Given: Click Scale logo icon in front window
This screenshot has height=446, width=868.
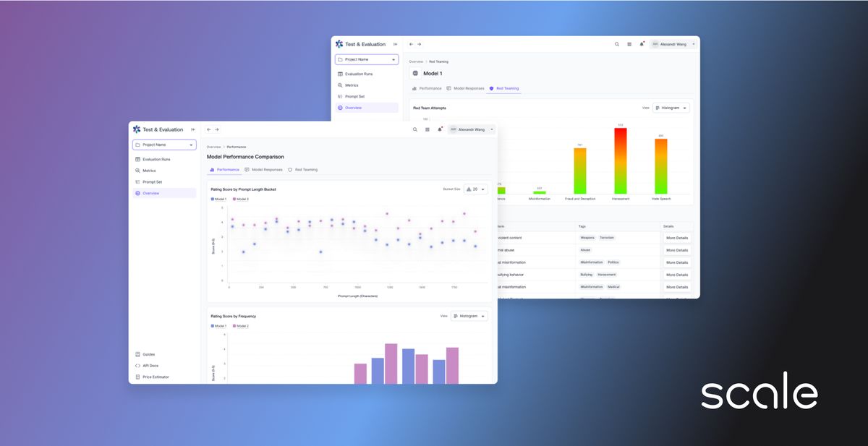Looking at the screenshot, I should click(x=137, y=129).
